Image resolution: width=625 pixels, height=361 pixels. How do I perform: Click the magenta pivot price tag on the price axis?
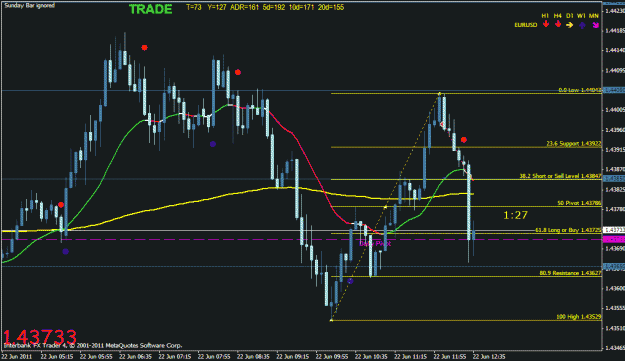click(x=614, y=239)
